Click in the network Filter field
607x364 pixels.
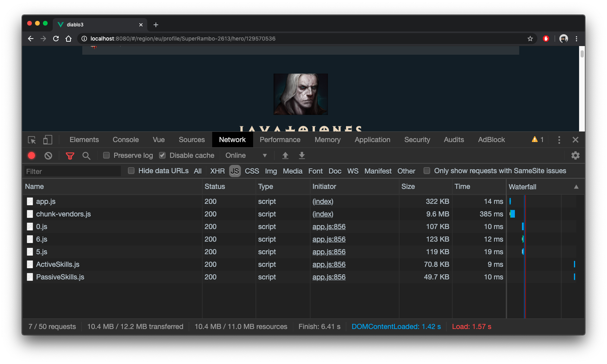click(73, 171)
